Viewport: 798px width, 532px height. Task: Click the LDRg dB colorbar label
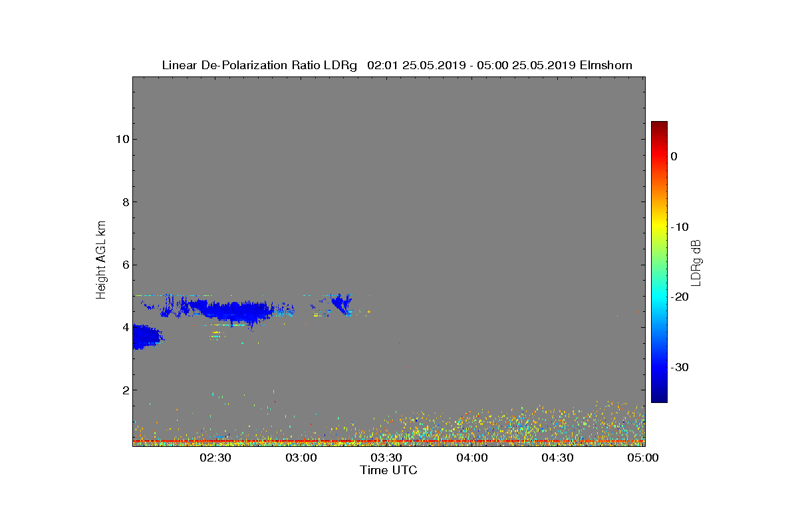(x=696, y=262)
